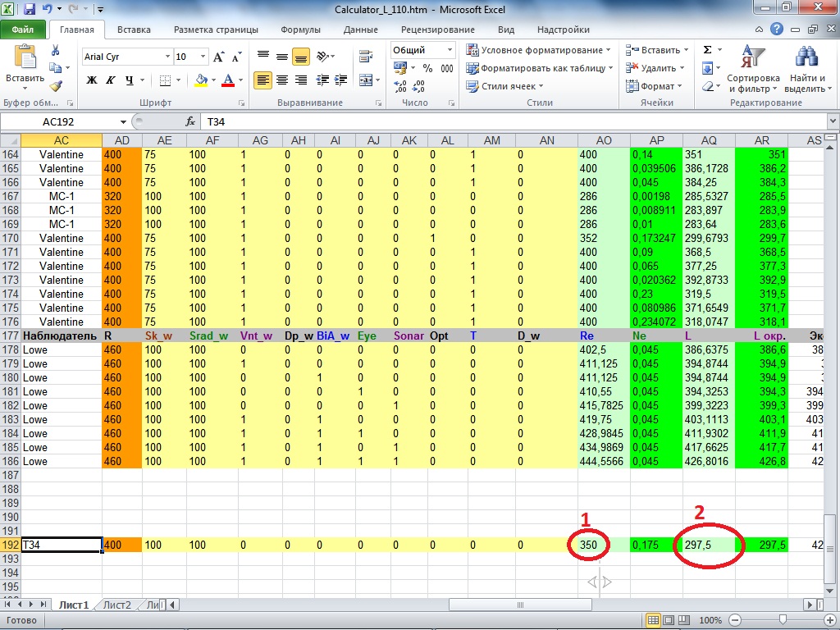Paste using the Вставить clipboard button

tap(25, 67)
